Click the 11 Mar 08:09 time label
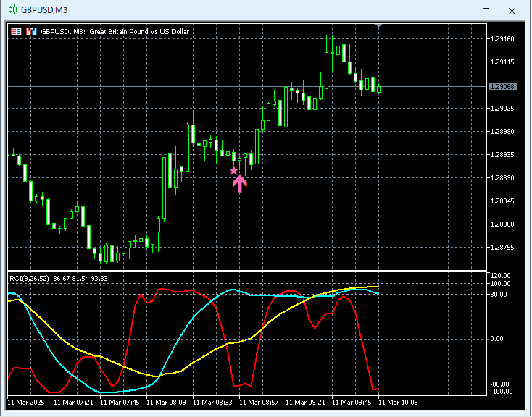 (x=166, y=403)
